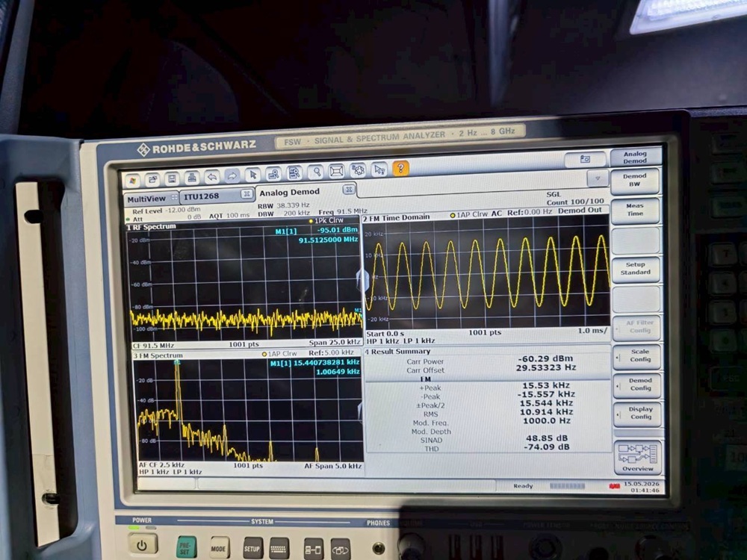Open the Overview diagram button

click(x=639, y=457)
